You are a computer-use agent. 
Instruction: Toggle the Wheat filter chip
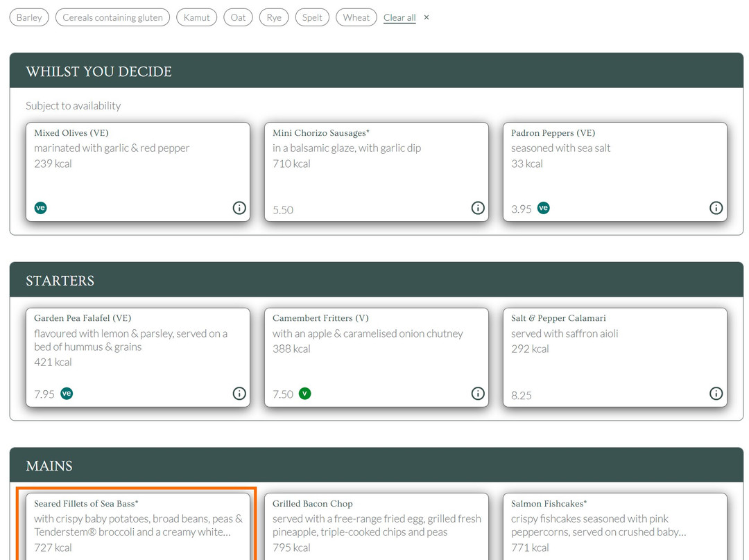tap(356, 17)
